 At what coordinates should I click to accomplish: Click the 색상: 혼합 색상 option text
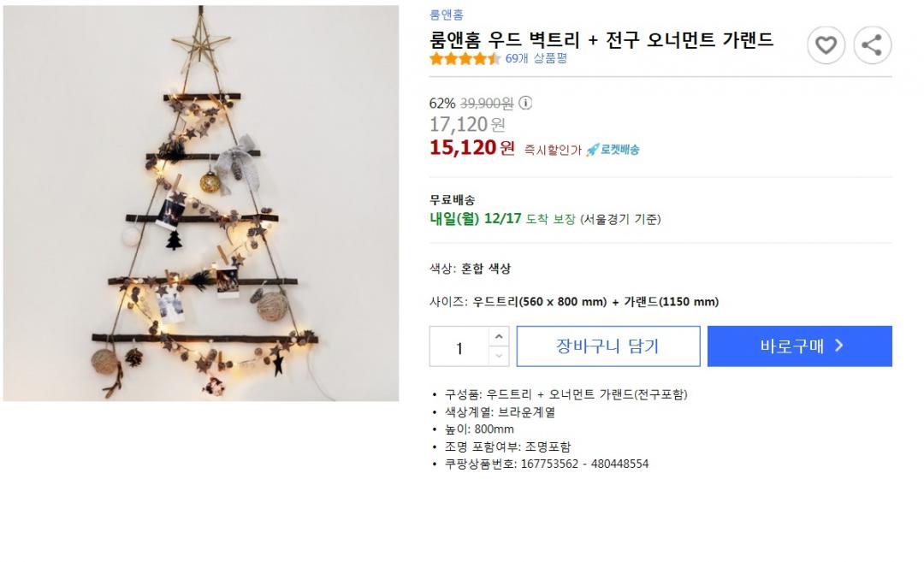(x=470, y=269)
